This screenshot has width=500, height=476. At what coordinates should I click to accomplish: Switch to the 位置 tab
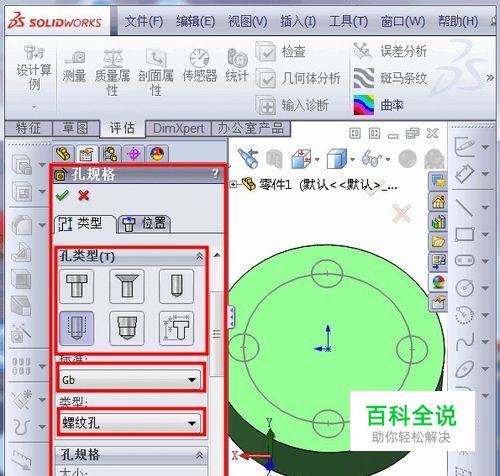(144, 223)
